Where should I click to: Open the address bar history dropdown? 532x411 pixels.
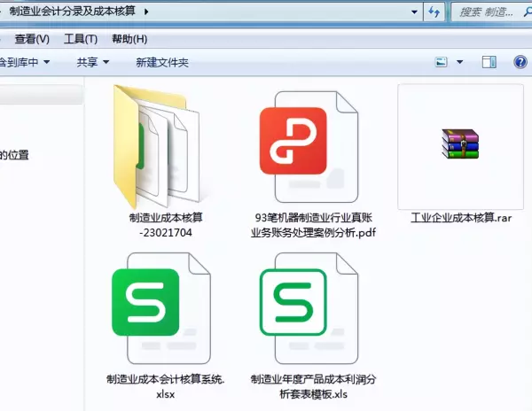tap(414, 12)
